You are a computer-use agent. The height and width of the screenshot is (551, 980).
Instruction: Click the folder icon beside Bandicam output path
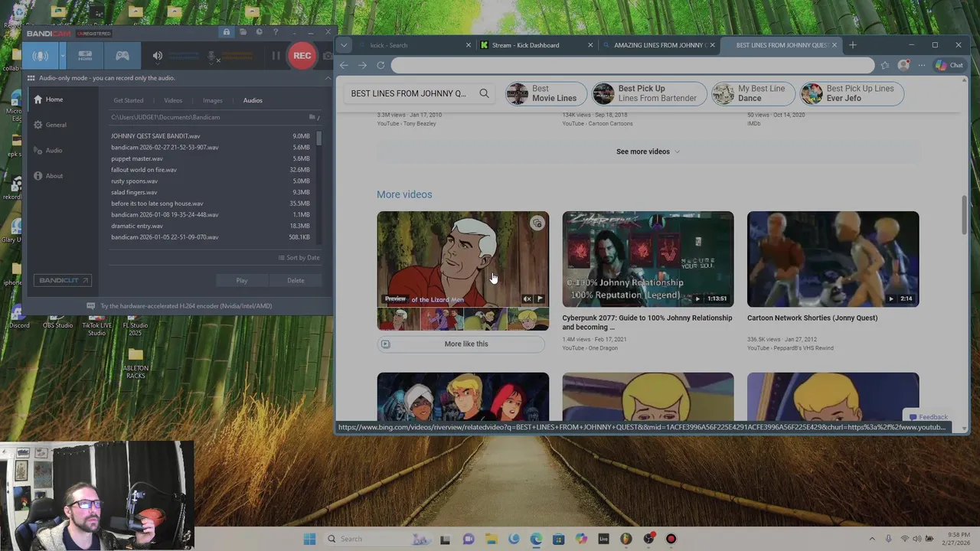click(312, 117)
